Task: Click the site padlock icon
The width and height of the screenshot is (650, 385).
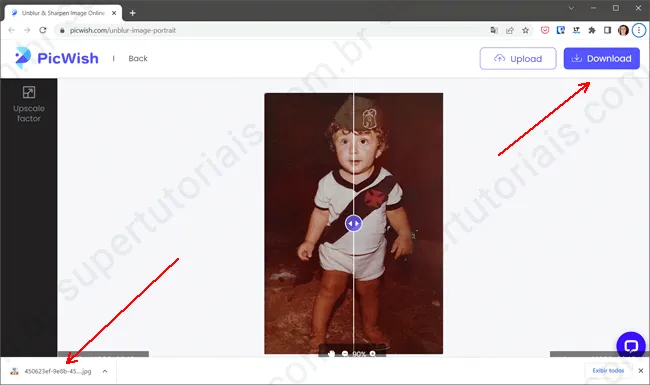Action: (x=62, y=30)
